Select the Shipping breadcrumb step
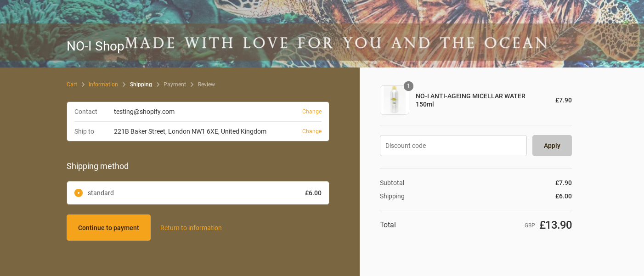 141,84
